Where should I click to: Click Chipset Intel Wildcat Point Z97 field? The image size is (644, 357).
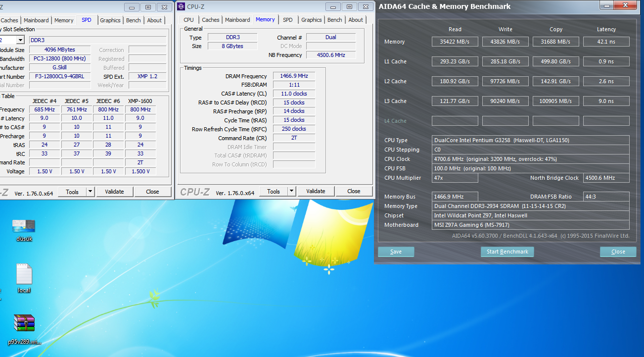click(x=531, y=215)
